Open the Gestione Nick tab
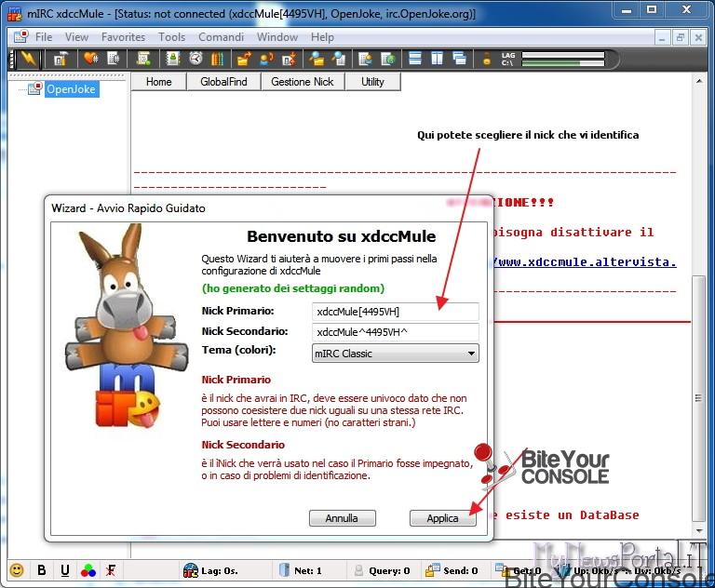 (x=303, y=82)
